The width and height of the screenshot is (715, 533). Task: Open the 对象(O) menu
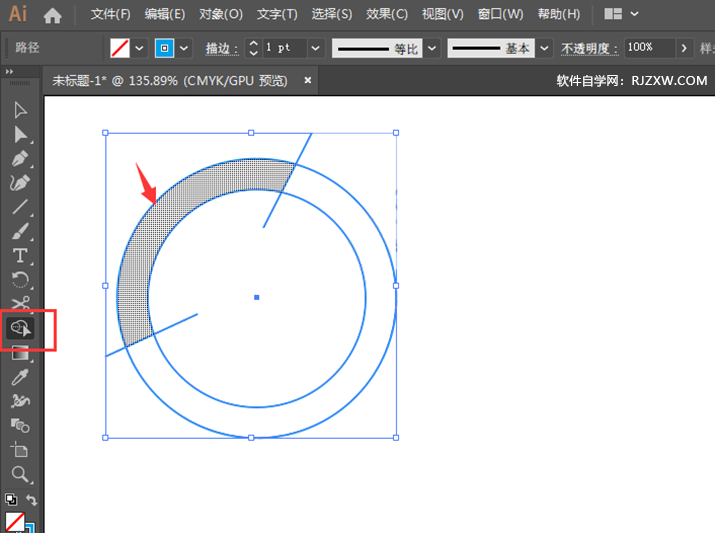pos(221,14)
